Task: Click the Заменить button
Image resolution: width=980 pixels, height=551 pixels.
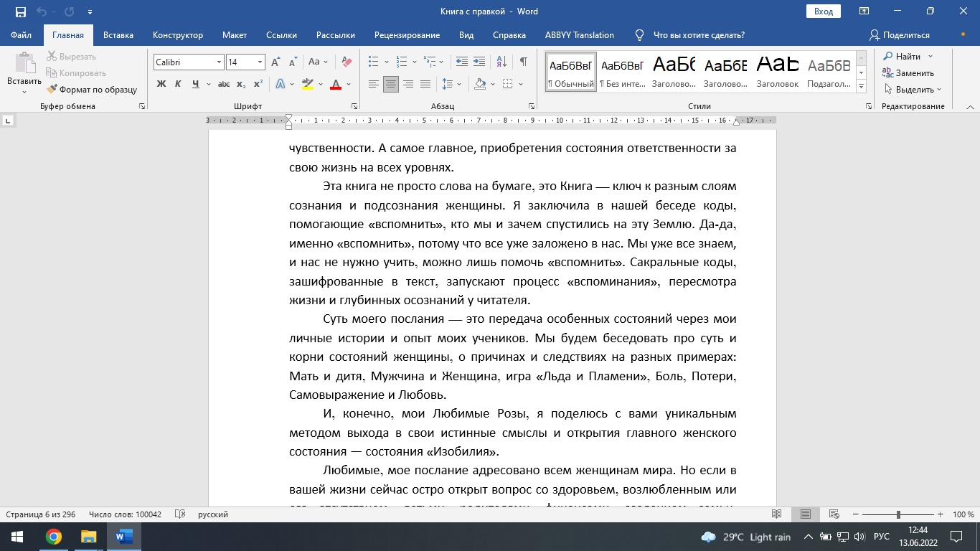Action: 908,72
